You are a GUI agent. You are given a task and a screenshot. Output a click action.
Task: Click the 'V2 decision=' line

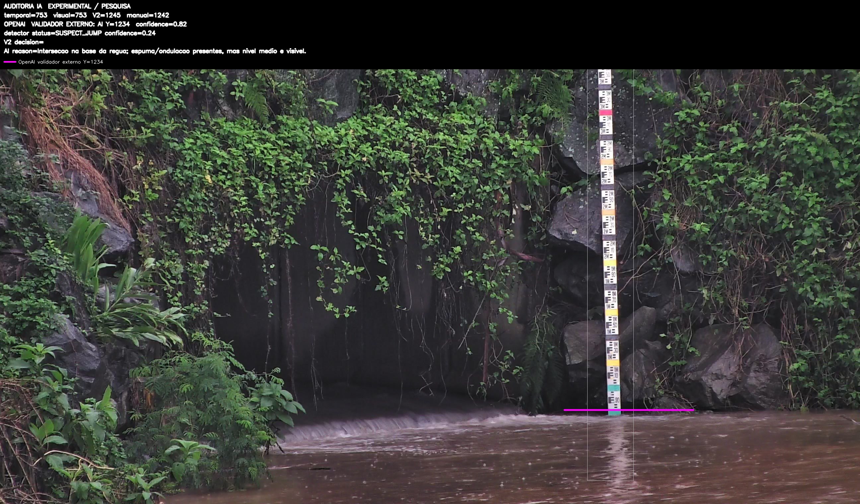point(24,42)
